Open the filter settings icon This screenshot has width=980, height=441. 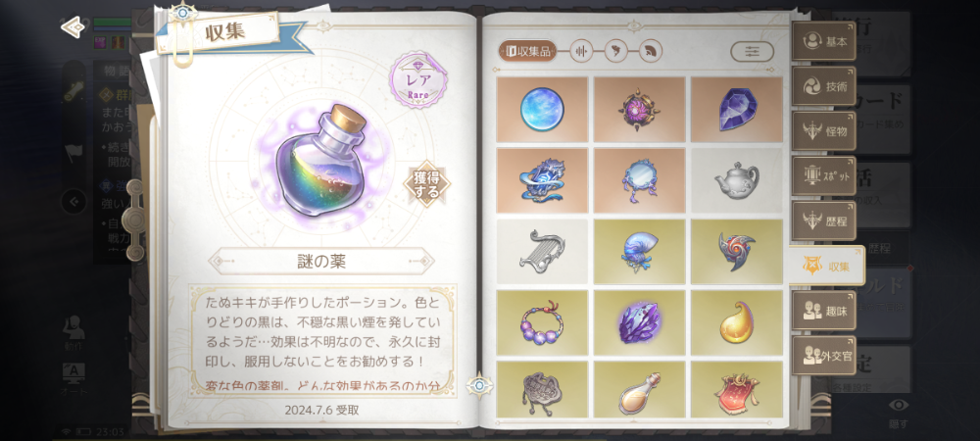[752, 51]
